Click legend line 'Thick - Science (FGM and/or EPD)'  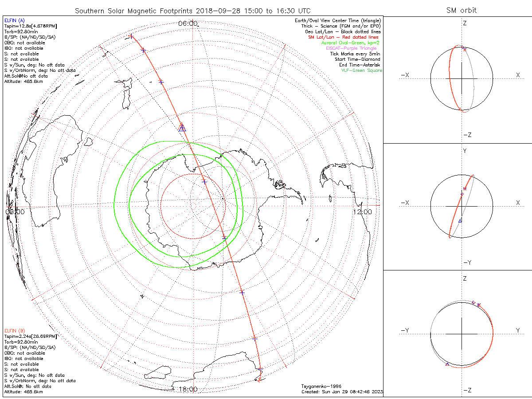tap(341, 26)
